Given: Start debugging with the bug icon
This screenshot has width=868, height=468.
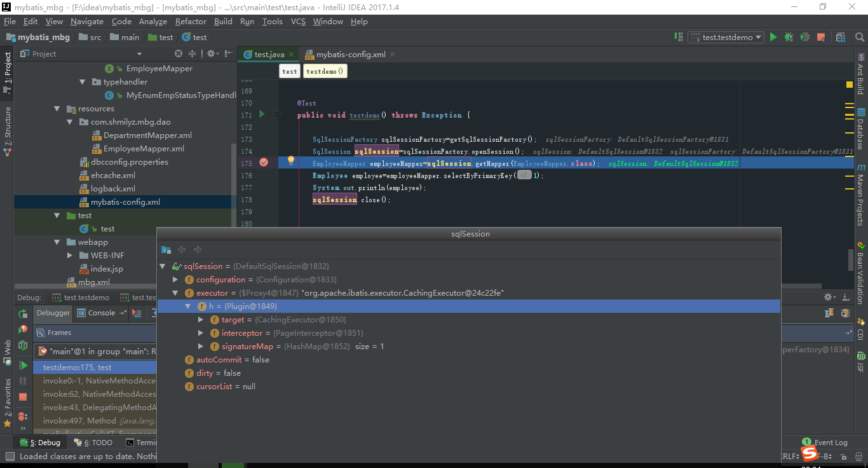Looking at the screenshot, I should pyautogui.click(x=789, y=37).
